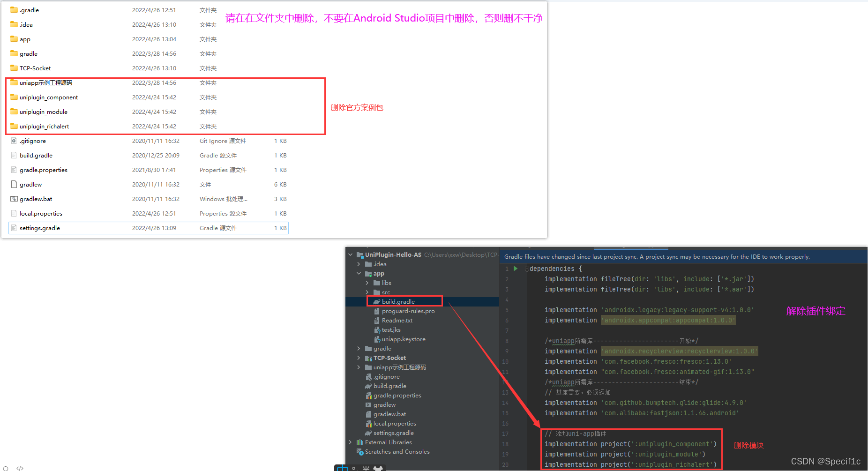Expand the .idea folder in project tree

pyautogui.click(x=359, y=264)
